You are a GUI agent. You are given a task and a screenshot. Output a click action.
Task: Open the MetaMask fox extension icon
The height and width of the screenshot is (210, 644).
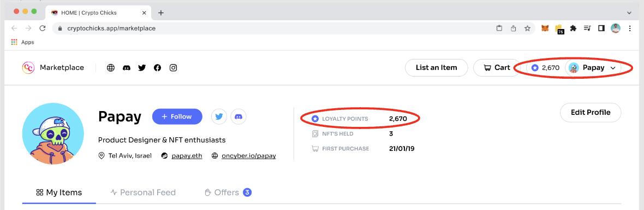pos(545,28)
